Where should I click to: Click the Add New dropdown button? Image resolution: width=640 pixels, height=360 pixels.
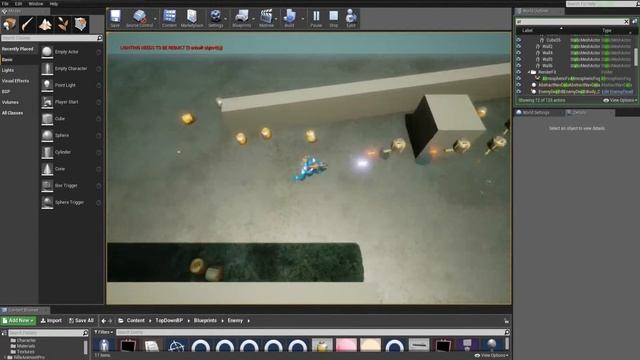[x=18, y=321]
